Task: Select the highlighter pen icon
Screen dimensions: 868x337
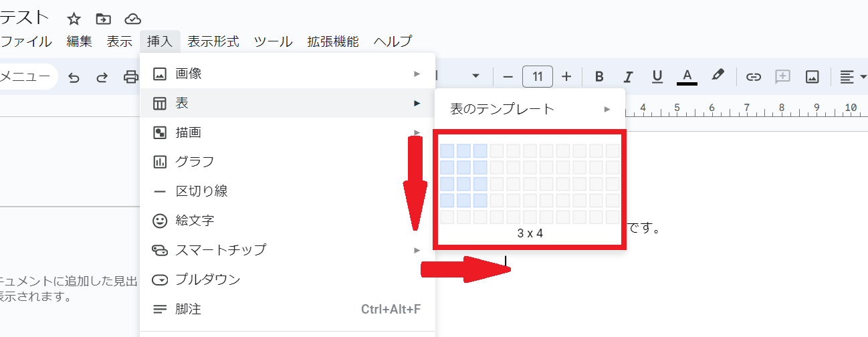Action: (x=718, y=76)
